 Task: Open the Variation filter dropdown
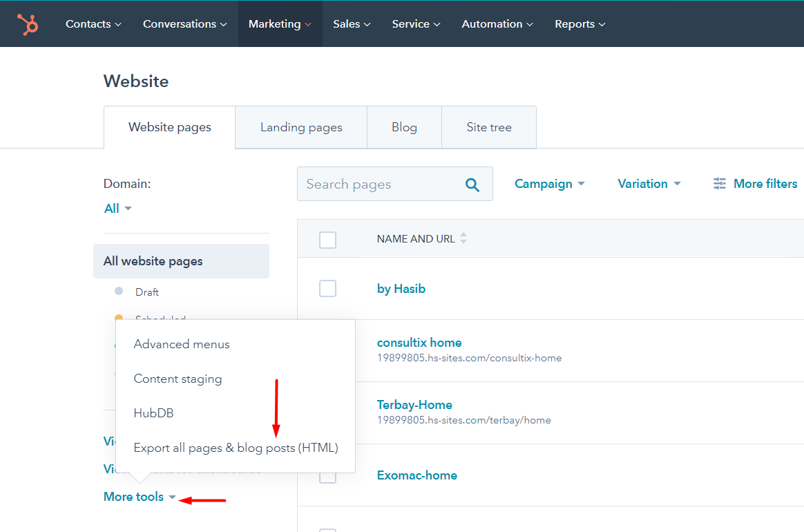tap(649, 184)
